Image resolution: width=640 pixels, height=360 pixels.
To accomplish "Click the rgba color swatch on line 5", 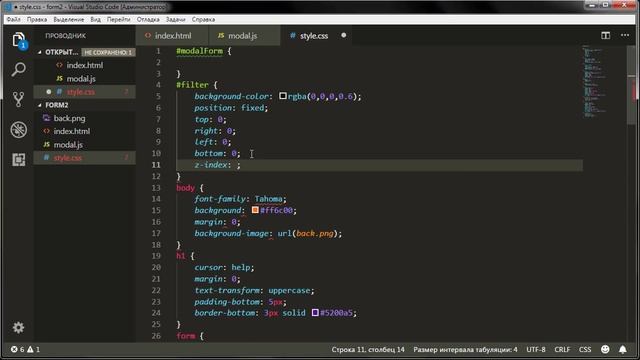I will [x=282, y=96].
